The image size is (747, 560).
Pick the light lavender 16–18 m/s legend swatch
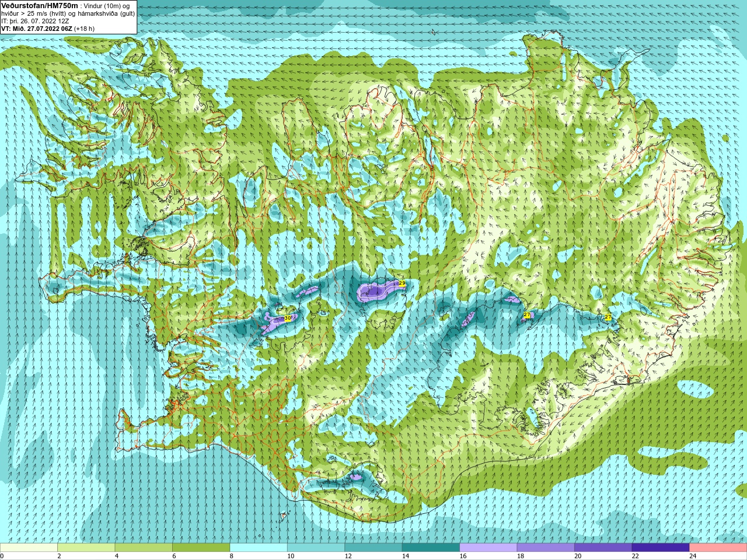pyautogui.click(x=488, y=548)
